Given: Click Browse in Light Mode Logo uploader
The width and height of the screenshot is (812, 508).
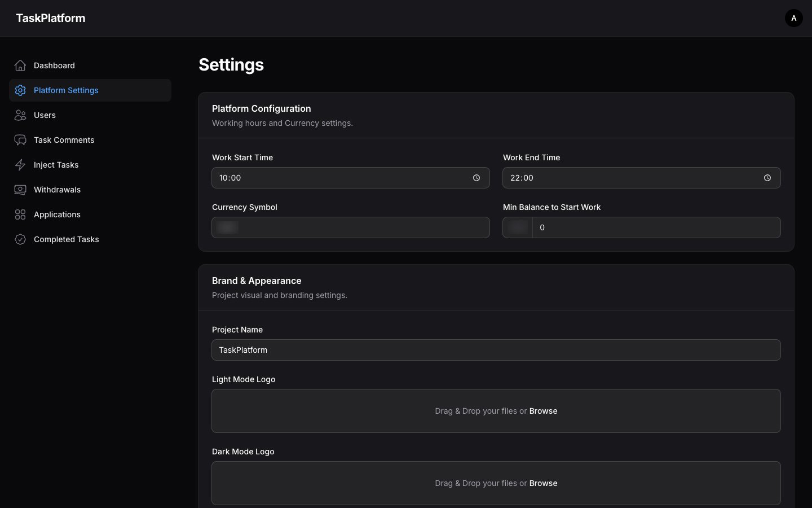Looking at the screenshot, I should pos(543,411).
